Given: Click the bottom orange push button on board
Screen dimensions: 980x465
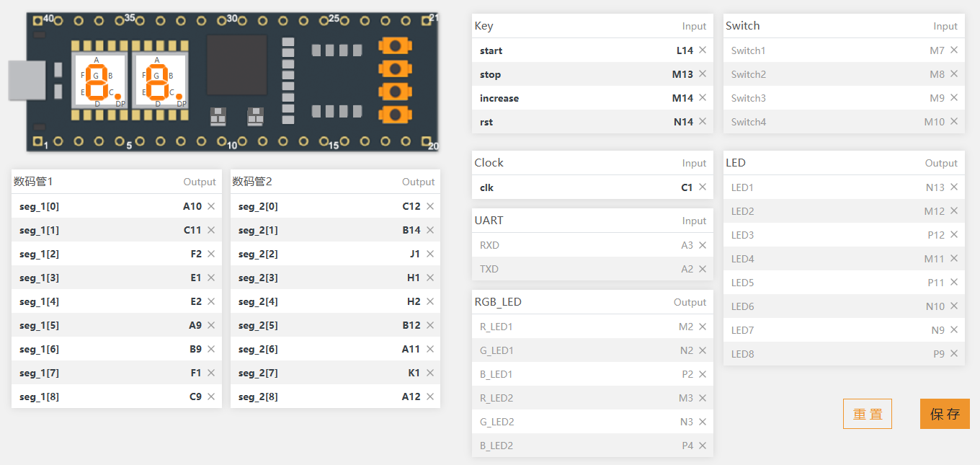Looking at the screenshot, I should pyautogui.click(x=394, y=114).
